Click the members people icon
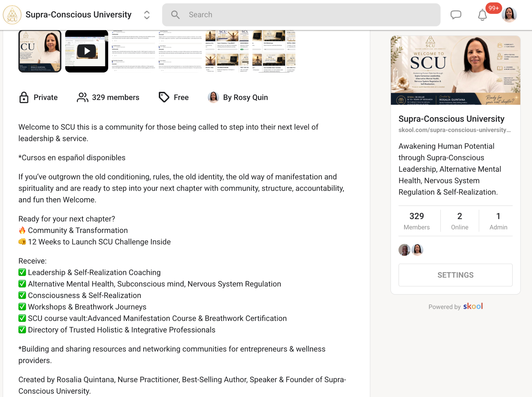The height and width of the screenshot is (397, 532). pyautogui.click(x=82, y=97)
